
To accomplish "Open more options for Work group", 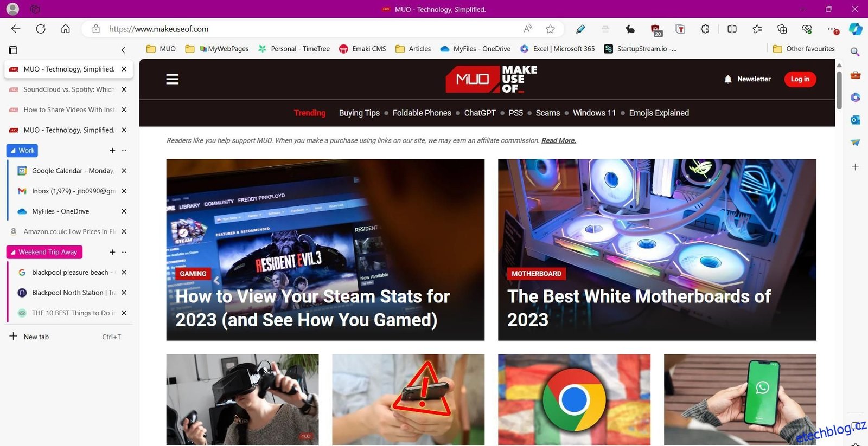I will pos(124,151).
